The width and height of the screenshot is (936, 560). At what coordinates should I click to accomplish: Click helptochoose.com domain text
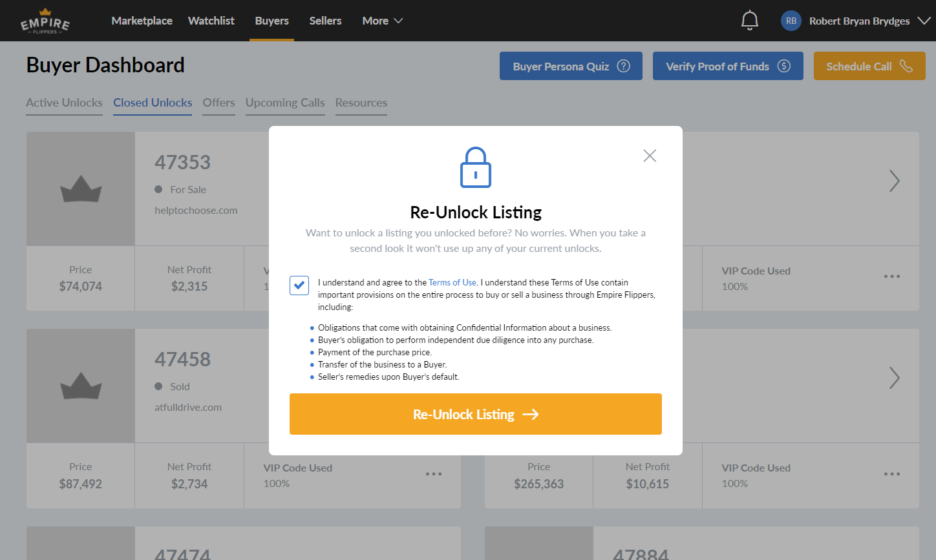click(196, 211)
